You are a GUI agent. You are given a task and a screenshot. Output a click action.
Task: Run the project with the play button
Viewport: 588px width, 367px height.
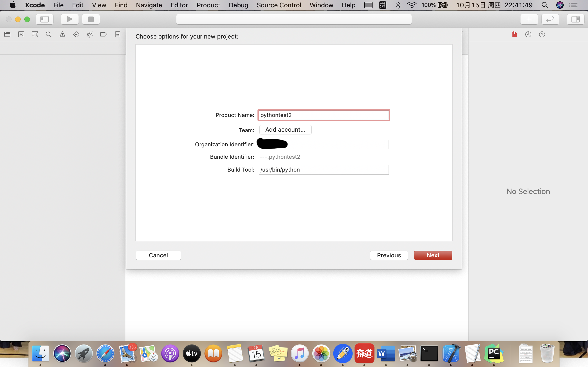coord(70,19)
